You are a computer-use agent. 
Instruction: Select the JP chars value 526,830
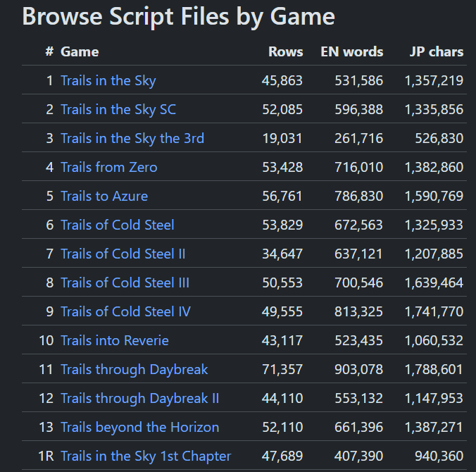[x=439, y=139]
